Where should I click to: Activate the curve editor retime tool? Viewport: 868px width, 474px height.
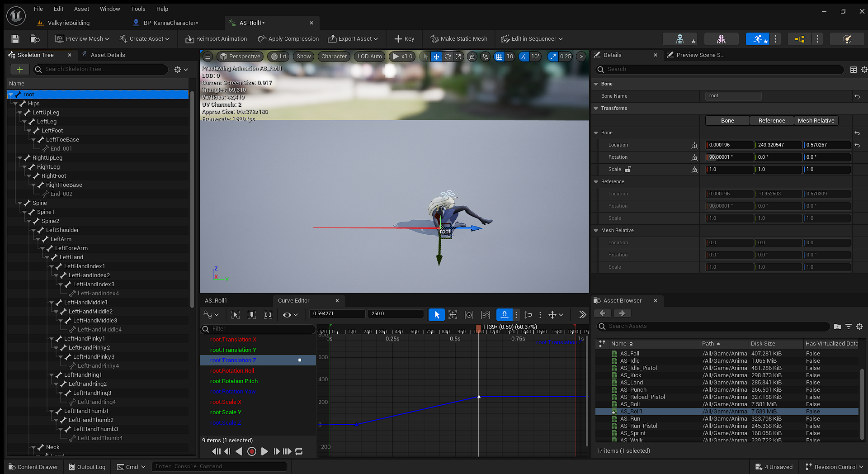469,315
